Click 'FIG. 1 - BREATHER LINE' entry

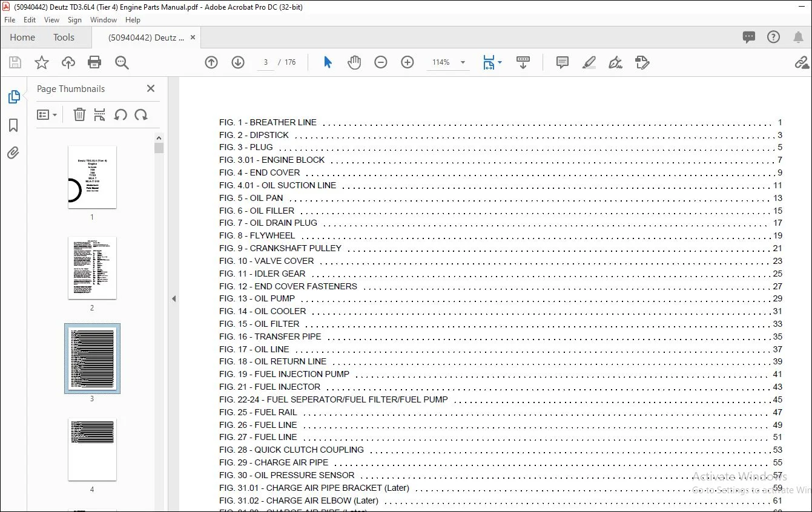[x=501, y=122]
